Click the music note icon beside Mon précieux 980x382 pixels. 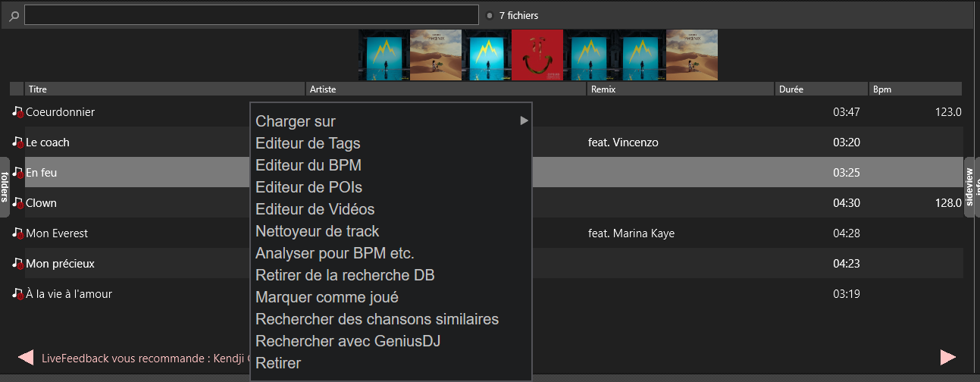pyautogui.click(x=17, y=264)
